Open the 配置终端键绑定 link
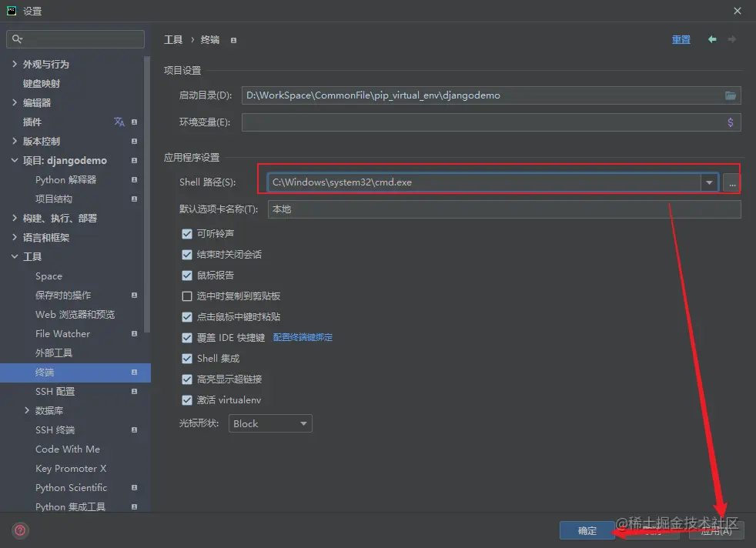The width and height of the screenshot is (756, 548). click(303, 337)
